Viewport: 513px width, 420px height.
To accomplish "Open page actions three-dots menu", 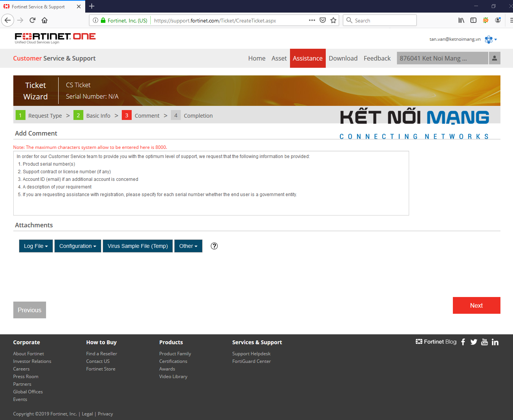I will click(x=312, y=20).
